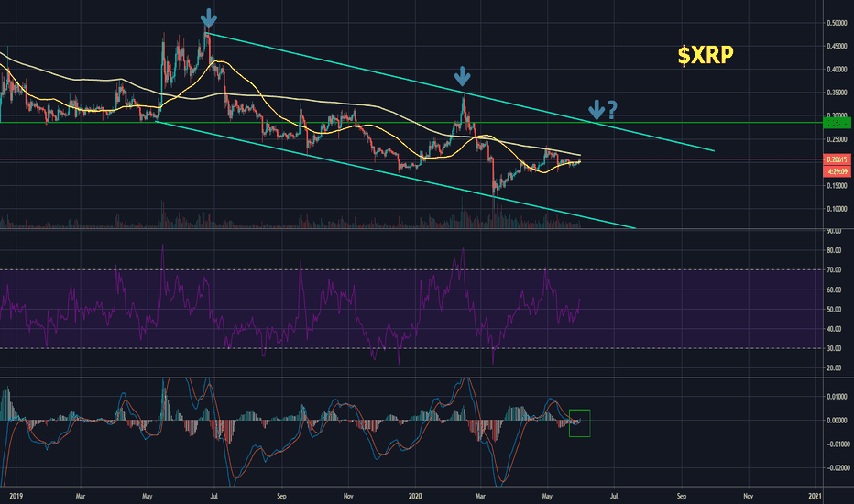Image resolution: width=854 pixels, height=504 pixels.
Task: Click the 0.50000 price axis label
Action: (837, 24)
